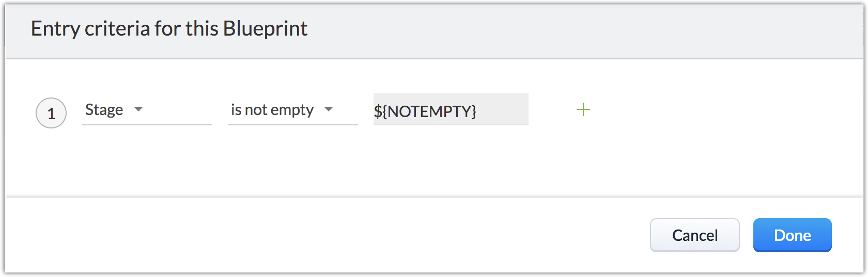Screen dimensions: 868x277
Task: Click the underline beneath the Stage dropdown
Action: (x=147, y=124)
